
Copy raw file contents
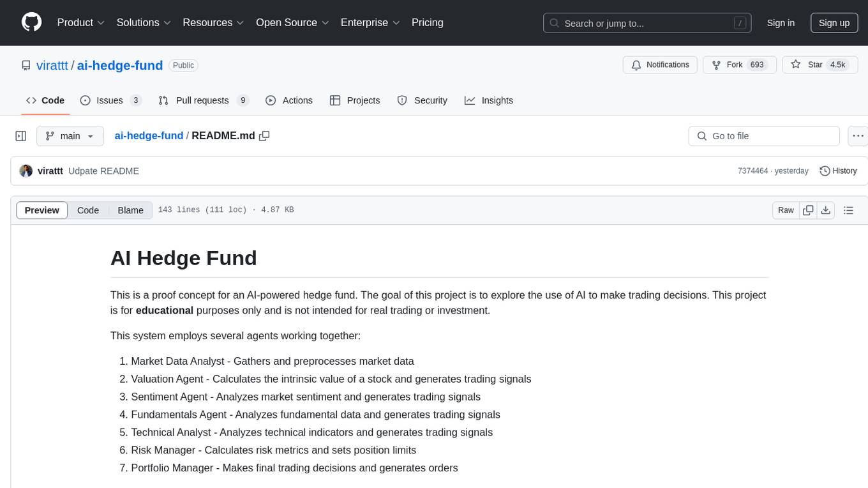coord(808,210)
